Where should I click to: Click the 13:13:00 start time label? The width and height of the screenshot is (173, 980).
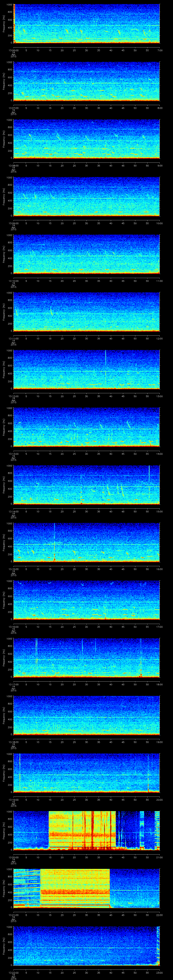[x=13, y=454]
